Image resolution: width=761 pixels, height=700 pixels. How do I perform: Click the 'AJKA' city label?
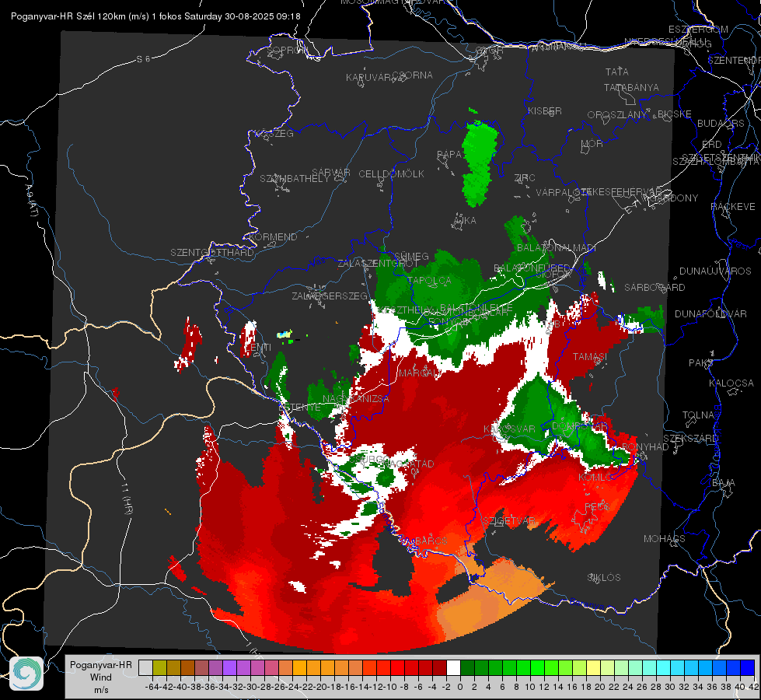[465, 221]
